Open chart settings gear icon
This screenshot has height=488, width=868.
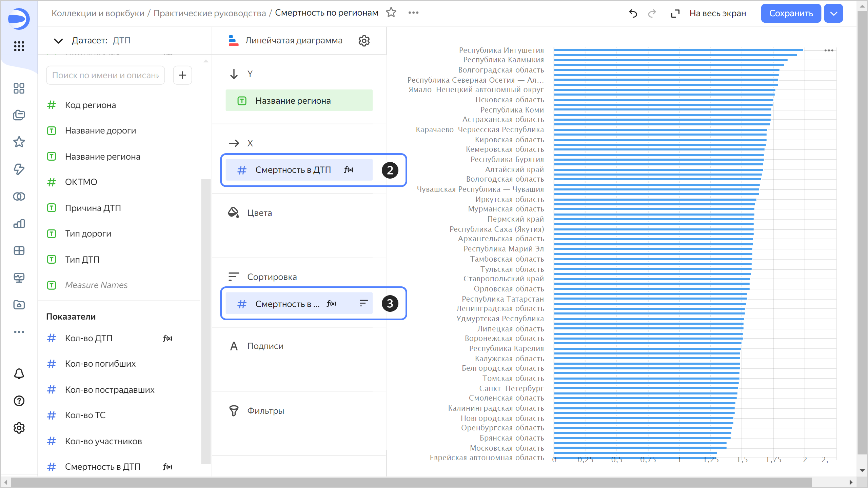point(364,41)
